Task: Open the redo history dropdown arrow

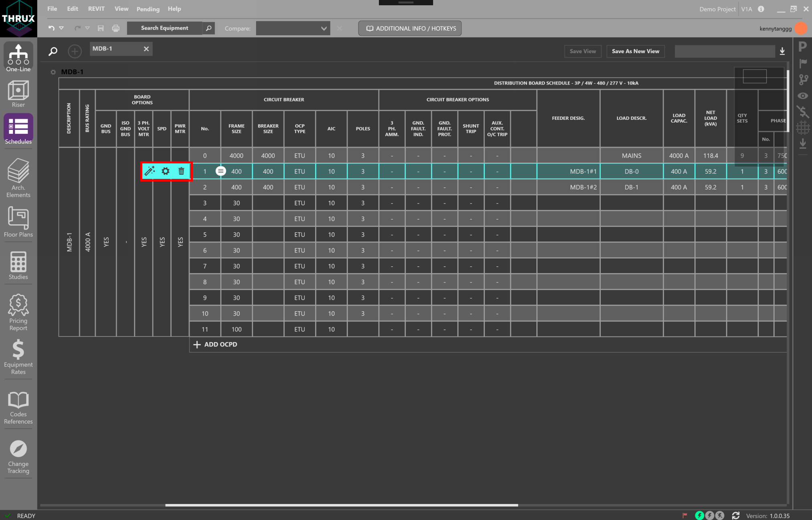Action: click(x=87, y=28)
